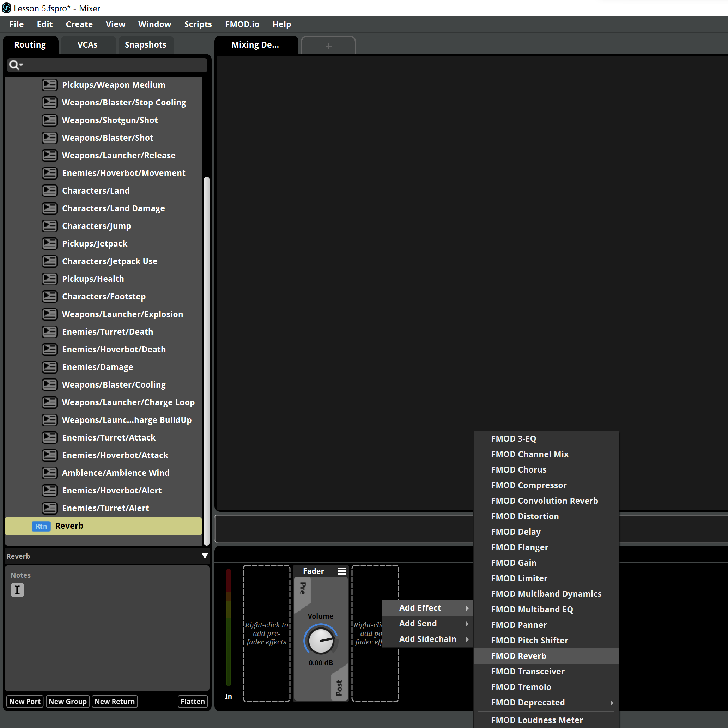
Task: Open the FMOD.io menu
Action: [x=242, y=24]
